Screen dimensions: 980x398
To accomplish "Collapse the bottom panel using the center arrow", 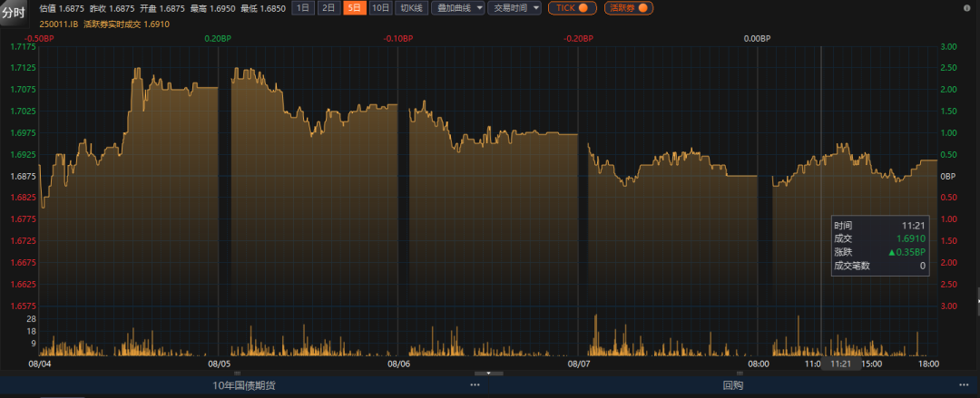I will 488,373.
